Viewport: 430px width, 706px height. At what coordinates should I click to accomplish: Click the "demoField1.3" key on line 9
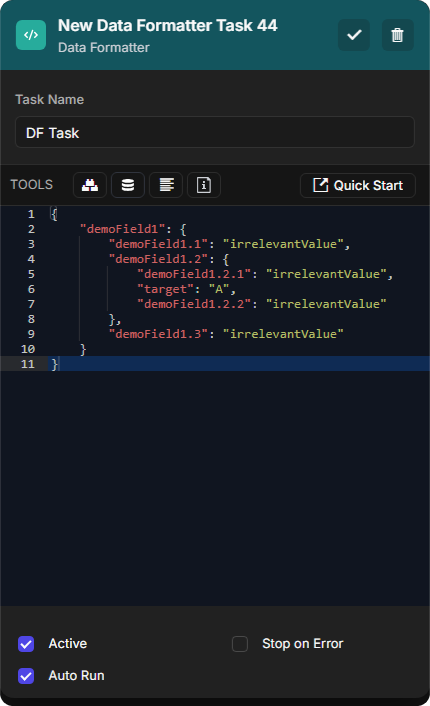pos(158,334)
